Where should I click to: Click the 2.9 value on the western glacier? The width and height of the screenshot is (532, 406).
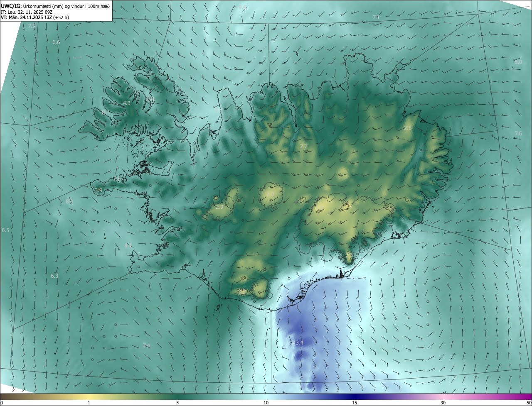click(x=220, y=207)
